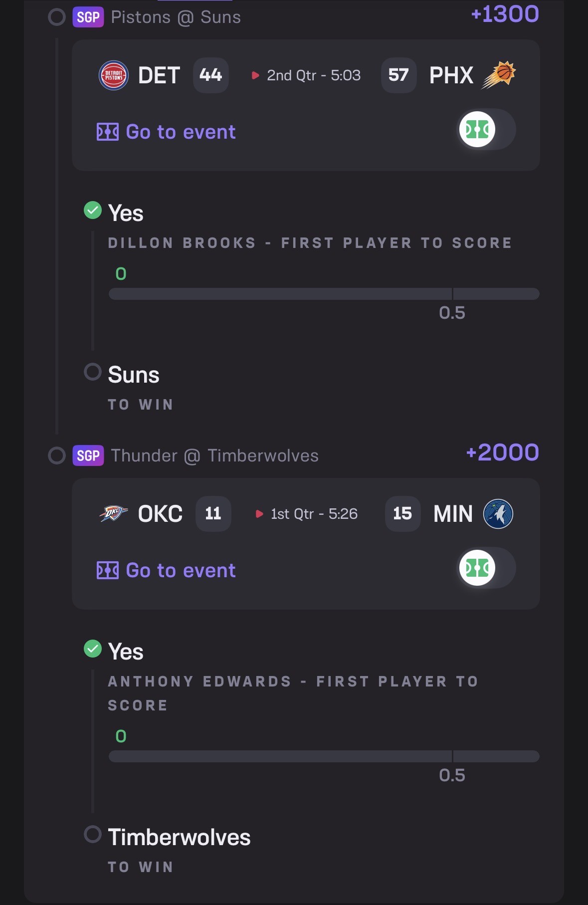Toggle the court view switch for DET-PHX game

point(486,130)
